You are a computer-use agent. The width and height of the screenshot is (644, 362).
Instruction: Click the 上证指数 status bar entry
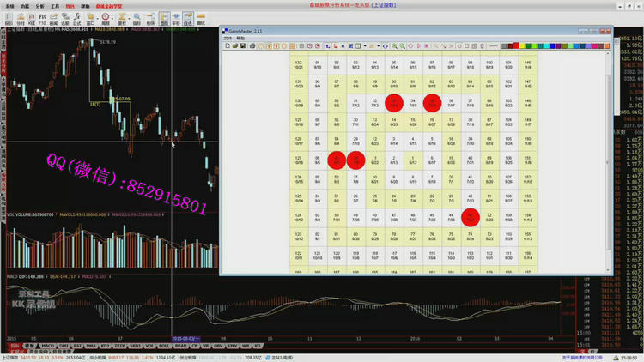pyautogui.click(x=9, y=358)
